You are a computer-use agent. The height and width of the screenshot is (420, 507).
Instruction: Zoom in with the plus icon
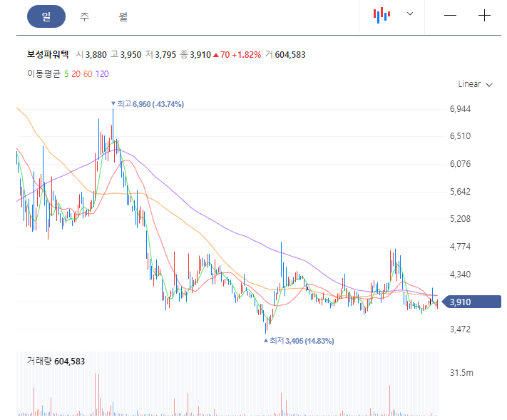pyautogui.click(x=484, y=16)
